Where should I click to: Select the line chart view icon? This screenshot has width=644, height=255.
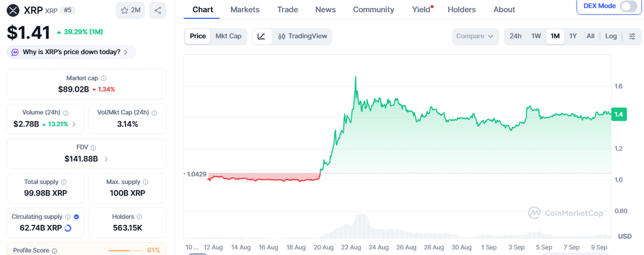[262, 36]
